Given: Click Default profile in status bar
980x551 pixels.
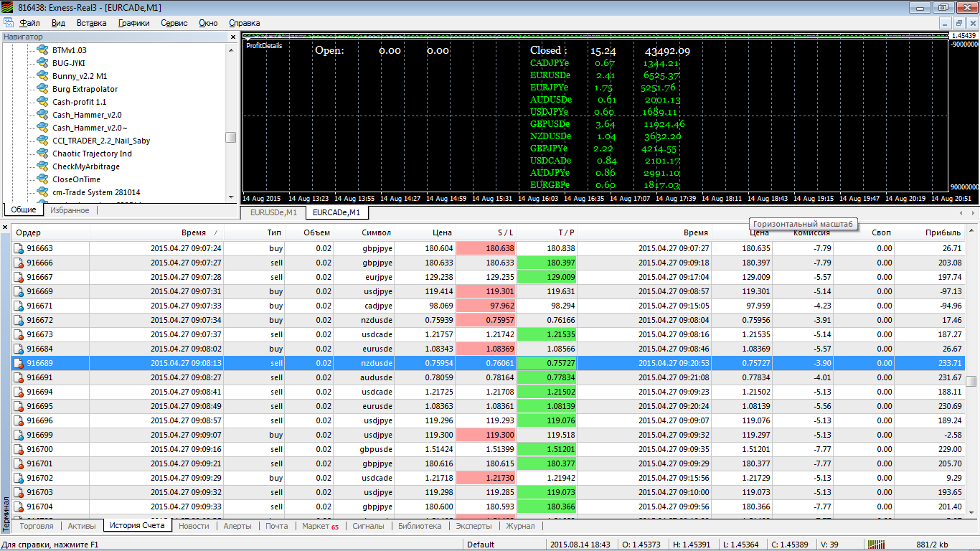Looking at the screenshot, I should (481, 545).
